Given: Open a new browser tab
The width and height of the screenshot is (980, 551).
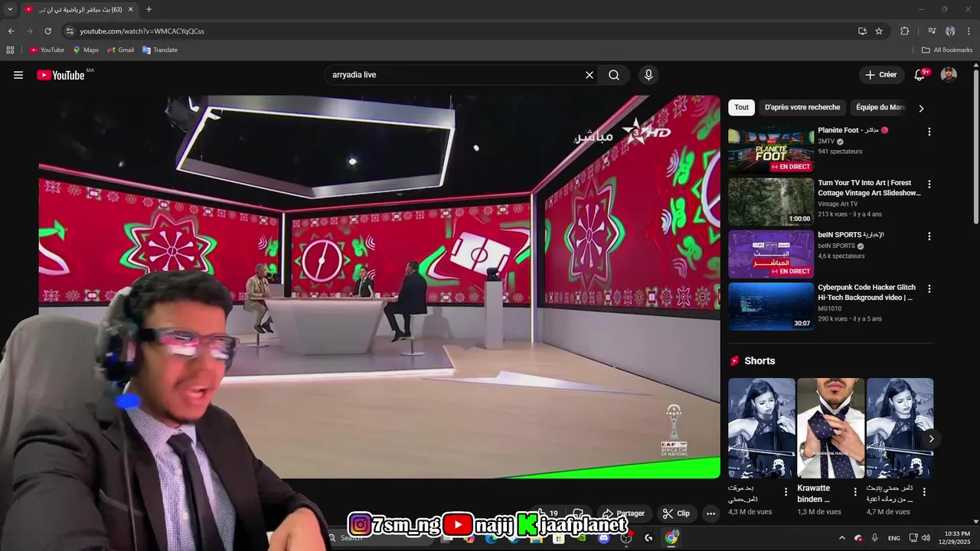Looking at the screenshot, I should [149, 9].
